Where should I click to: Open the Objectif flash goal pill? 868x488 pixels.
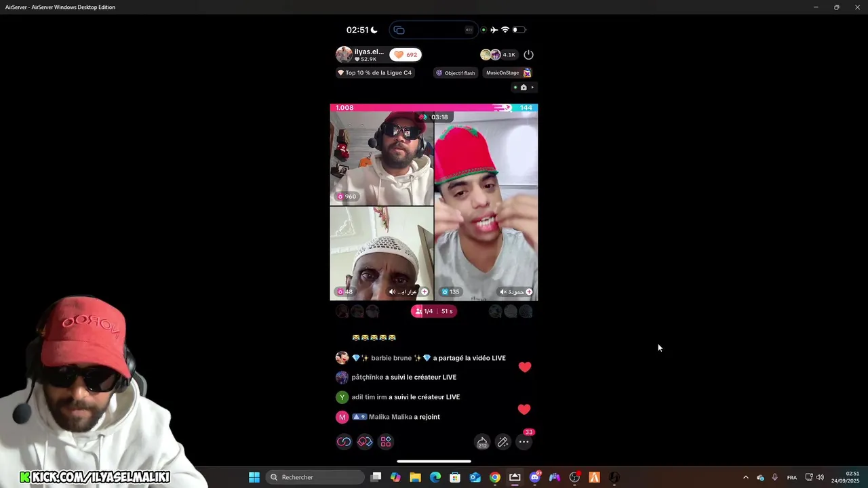tap(456, 73)
